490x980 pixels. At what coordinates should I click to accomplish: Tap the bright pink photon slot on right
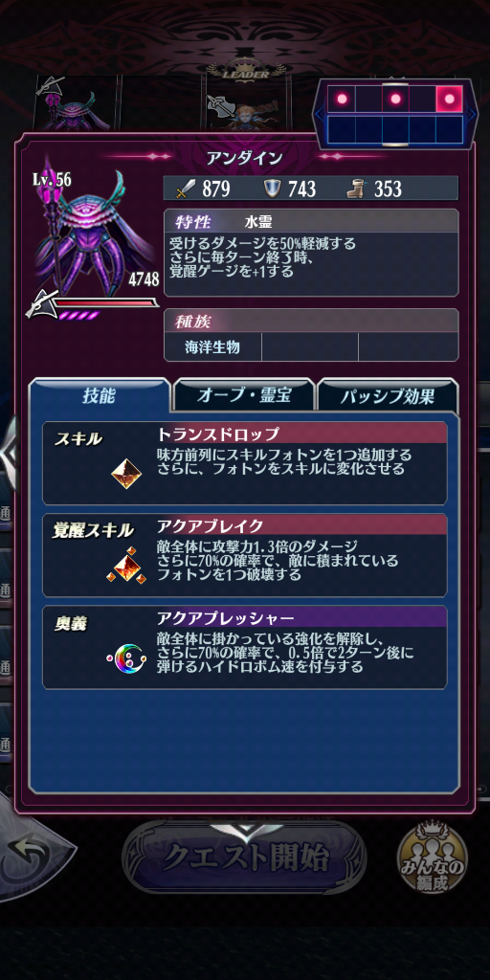(x=450, y=99)
